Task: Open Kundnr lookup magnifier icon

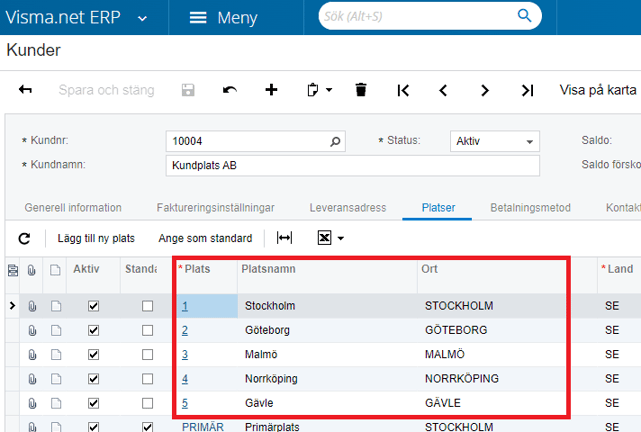Action: [x=335, y=141]
